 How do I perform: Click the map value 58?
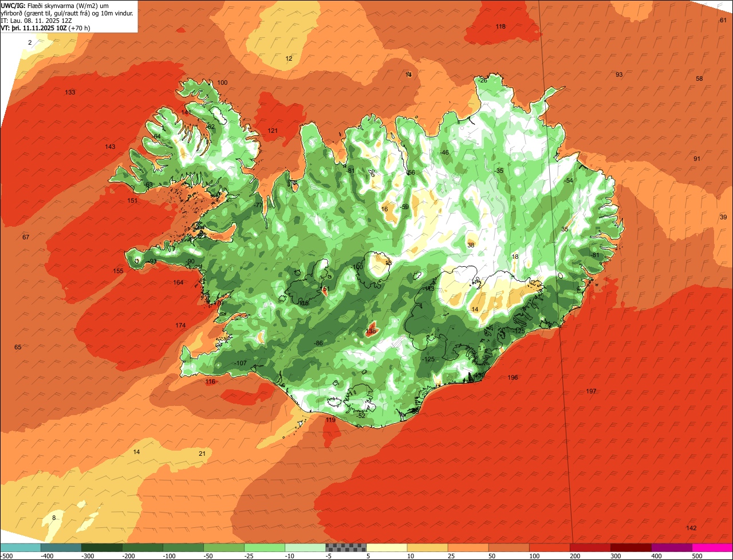tap(699, 78)
